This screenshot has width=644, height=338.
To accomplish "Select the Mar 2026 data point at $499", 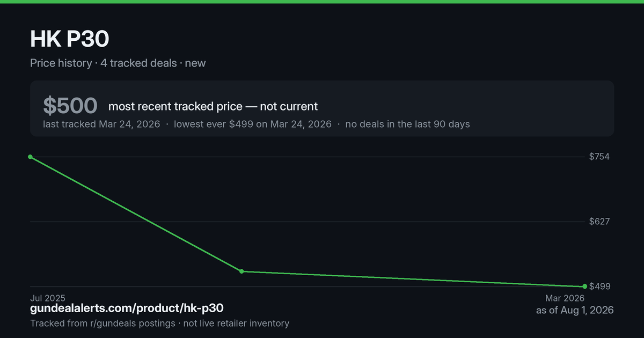I will pyautogui.click(x=584, y=286).
